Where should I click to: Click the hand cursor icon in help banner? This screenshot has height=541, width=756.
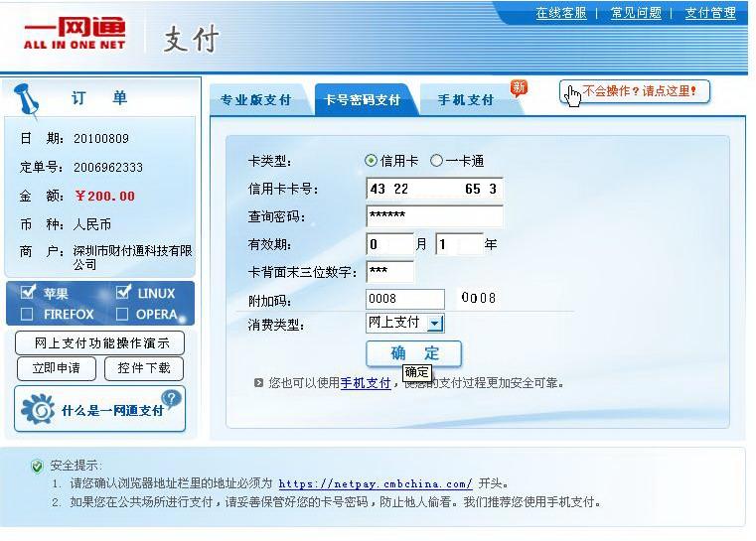pos(573,94)
